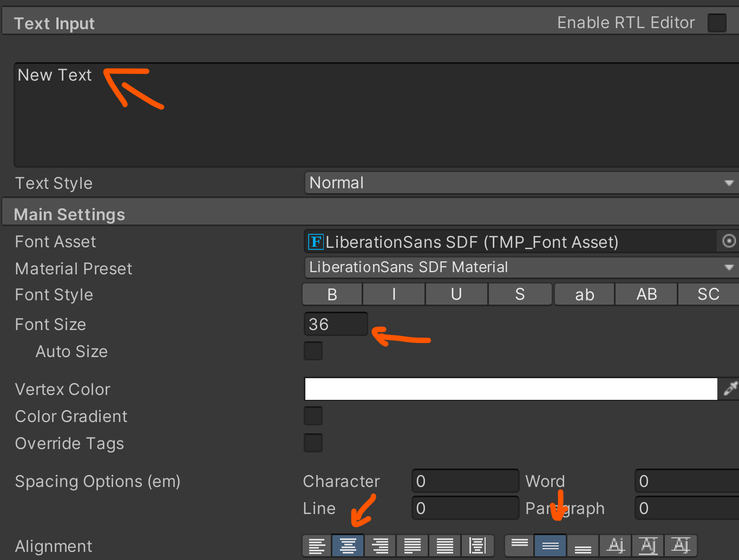Click the Font Style label
Screen dimensions: 739x560
pos(54,295)
